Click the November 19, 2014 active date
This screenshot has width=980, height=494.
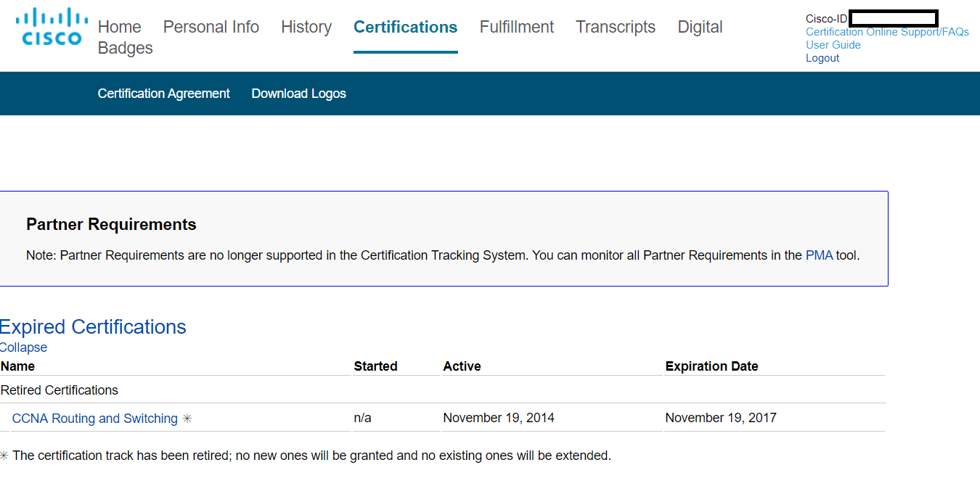tap(499, 419)
